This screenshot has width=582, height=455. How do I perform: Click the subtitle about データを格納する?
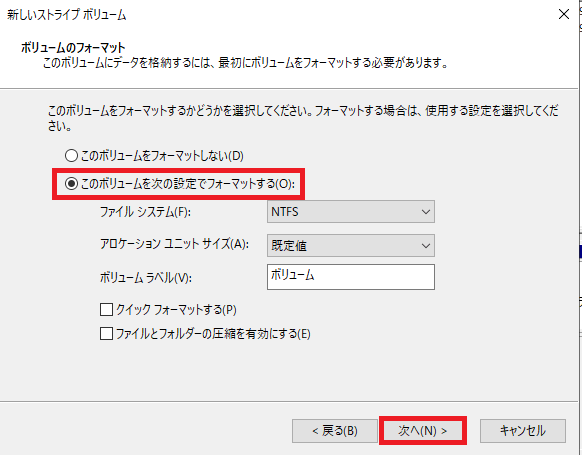coord(245,63)
